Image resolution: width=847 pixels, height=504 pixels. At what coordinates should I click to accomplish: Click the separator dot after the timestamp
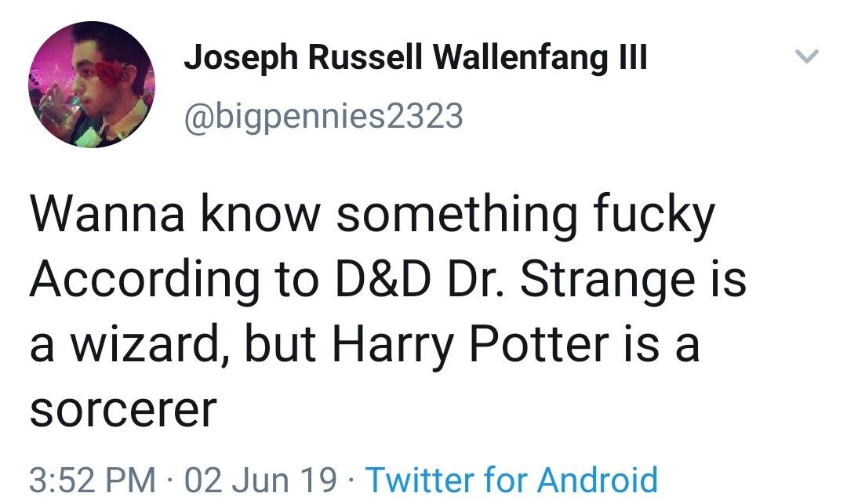click(x=167, y=476)
